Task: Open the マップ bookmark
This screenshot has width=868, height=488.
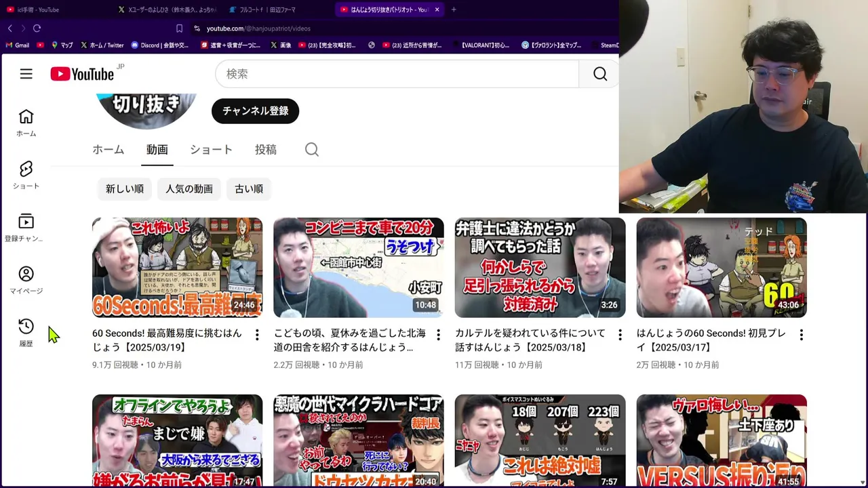Action: point(62,45)
